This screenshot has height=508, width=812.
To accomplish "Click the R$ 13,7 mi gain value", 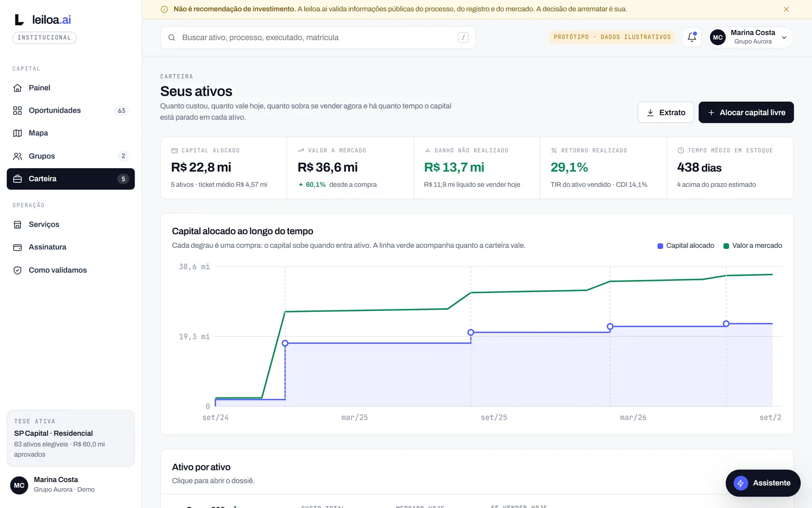I will coord(454,167).
